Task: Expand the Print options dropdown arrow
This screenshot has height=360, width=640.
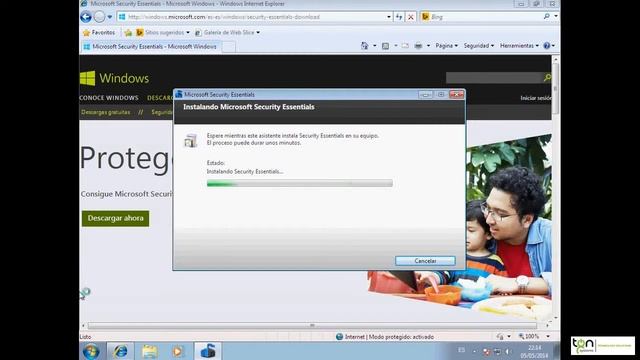Action: 428,46
